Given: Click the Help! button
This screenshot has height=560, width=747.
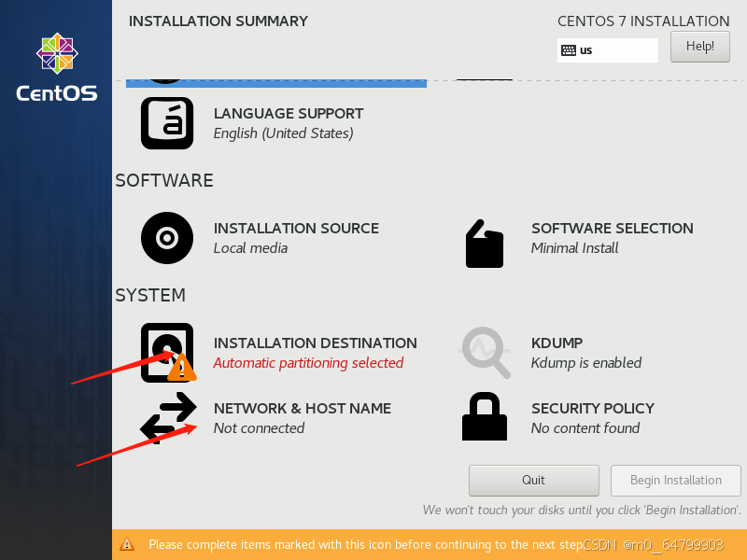Looking at the screenshot, I should pyautogui.click(x=699, y=47).
